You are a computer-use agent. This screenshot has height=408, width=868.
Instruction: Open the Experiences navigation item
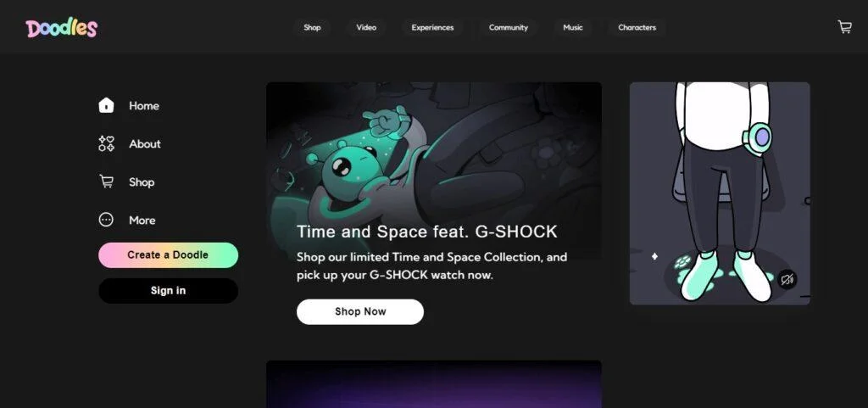tap(432, 27)
